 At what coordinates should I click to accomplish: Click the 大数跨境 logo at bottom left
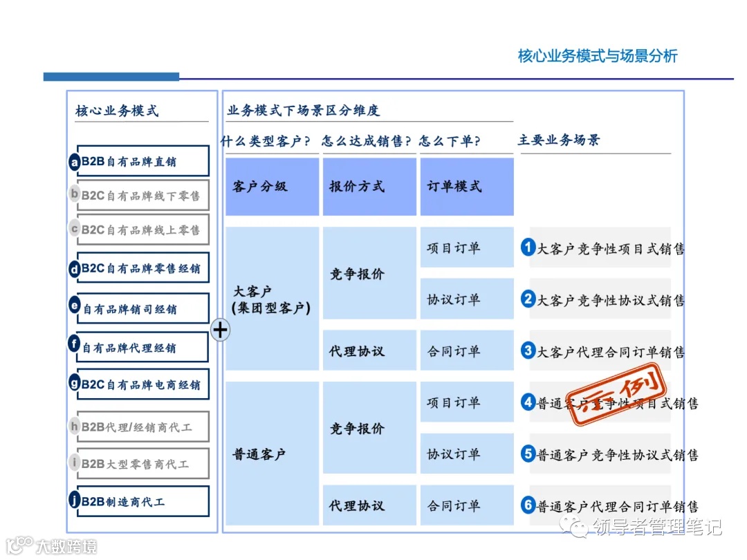click(52, 547)
